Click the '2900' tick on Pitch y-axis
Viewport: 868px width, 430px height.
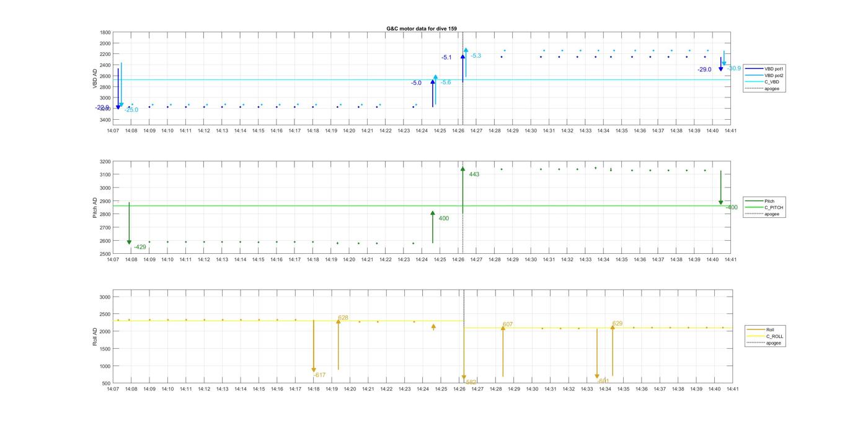[x=105, y=202]
